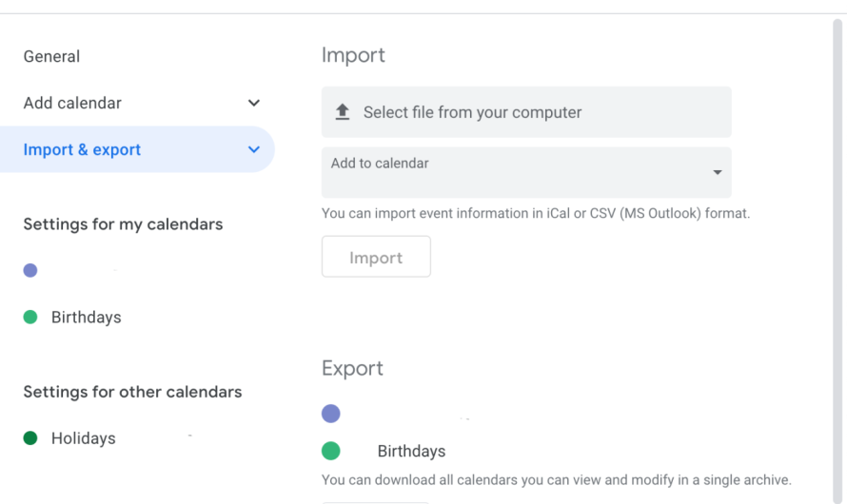
Task: Click the Import button
Action: [x=376, y=257]
